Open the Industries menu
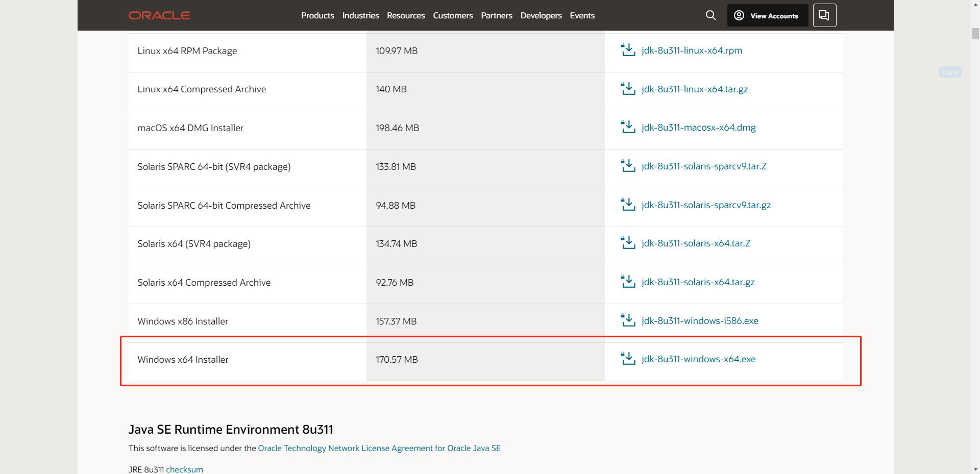Image resolution: width=980 pixels, height=474 pixels. click(360, 15)
